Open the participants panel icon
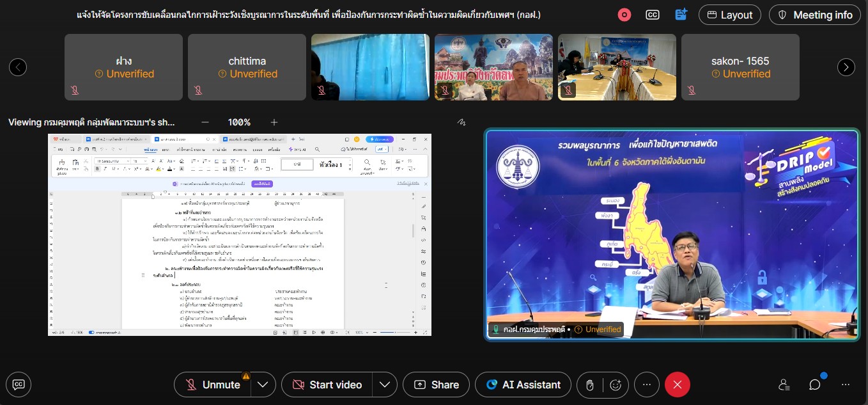 coord(784,385)
